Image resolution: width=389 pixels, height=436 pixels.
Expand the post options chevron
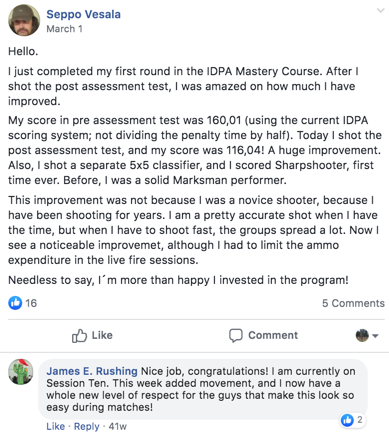[x=380, y=11]
